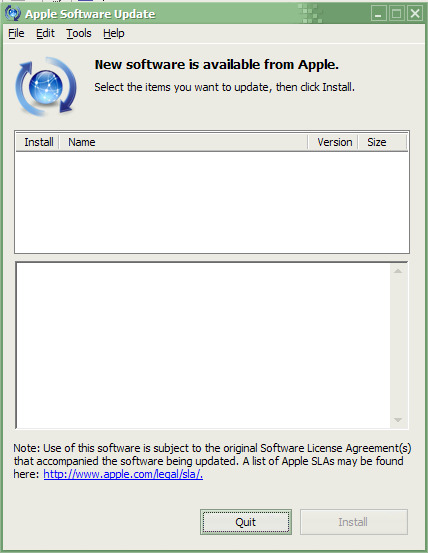This screenshot has height=553, width=428.
Task: Click inside the empty description pane
Action: [203, 346]
